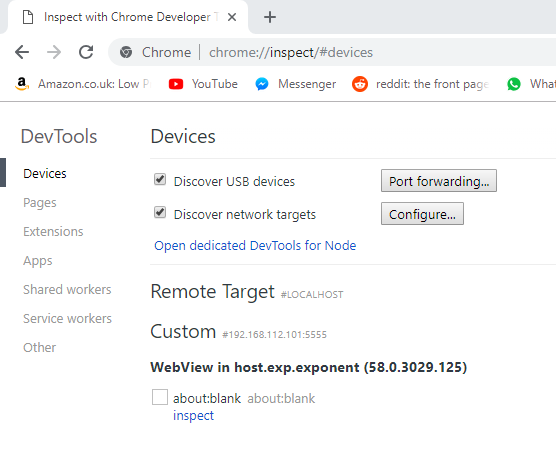Uncheck Discover network targets

click(160, 212)
